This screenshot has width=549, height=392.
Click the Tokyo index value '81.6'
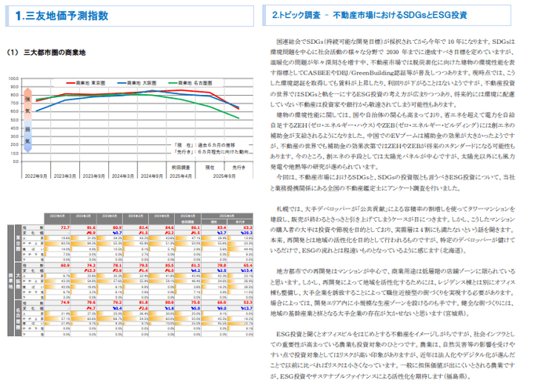click(x=91, y=227)
